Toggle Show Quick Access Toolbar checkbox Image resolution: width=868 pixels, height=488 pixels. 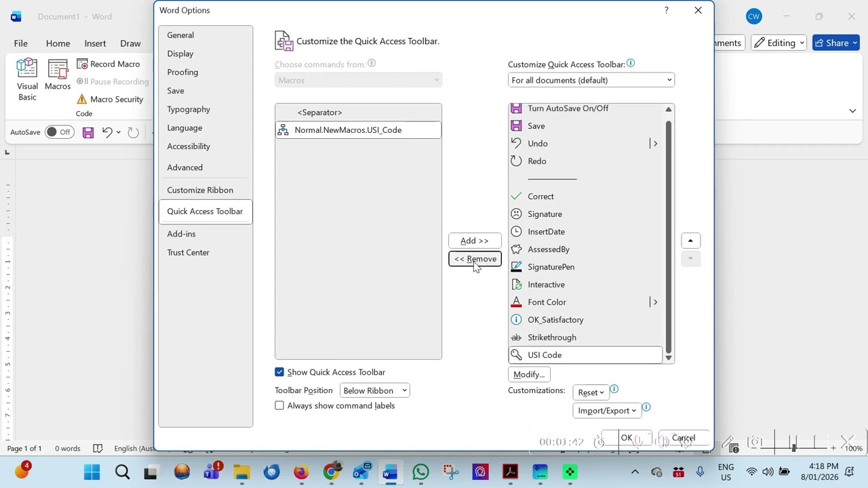coord(279,372)
